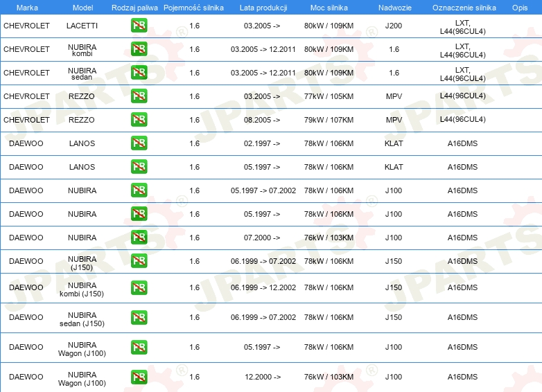Click the A16DMS engine code in LANOS 05.1997 row
Viewport: 542px width, 392px height.
(462, 167)
